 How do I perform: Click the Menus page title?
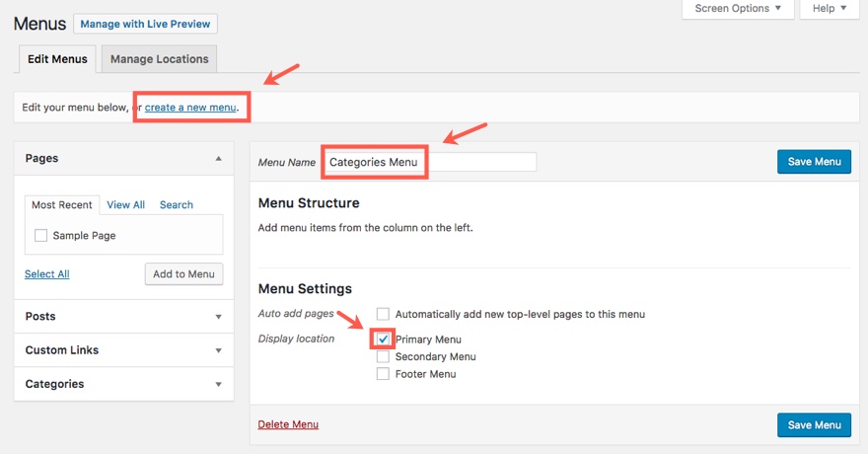(39, 24)
